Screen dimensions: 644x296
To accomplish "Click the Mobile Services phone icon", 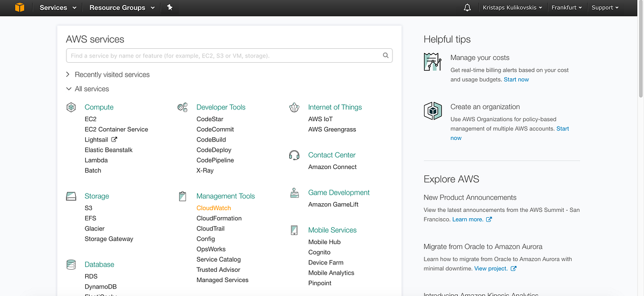I will [x=294, y=230].
